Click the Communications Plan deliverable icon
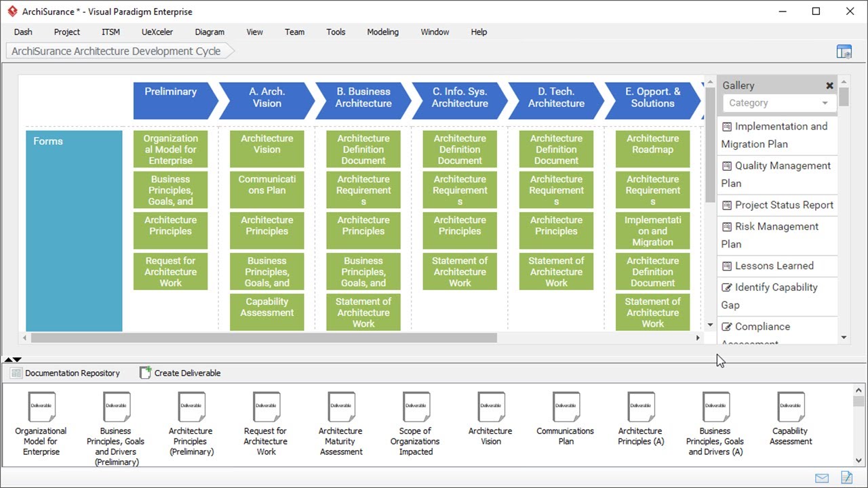868x488 pixels. [x=566, y=407]
